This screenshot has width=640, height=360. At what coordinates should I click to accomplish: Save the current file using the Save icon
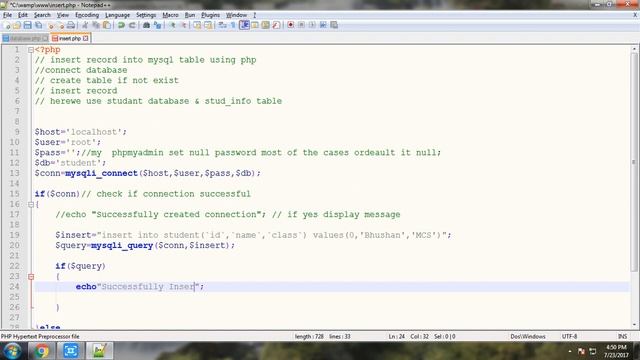click(x=27, y=25)
